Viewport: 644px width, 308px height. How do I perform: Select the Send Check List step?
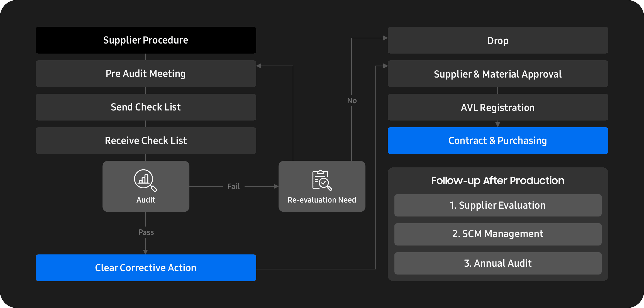coord(146,107)
